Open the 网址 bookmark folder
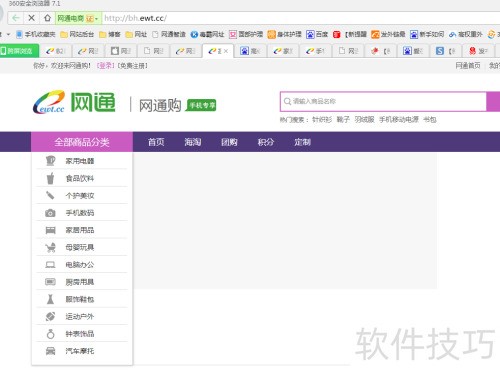 pos(136,34)
